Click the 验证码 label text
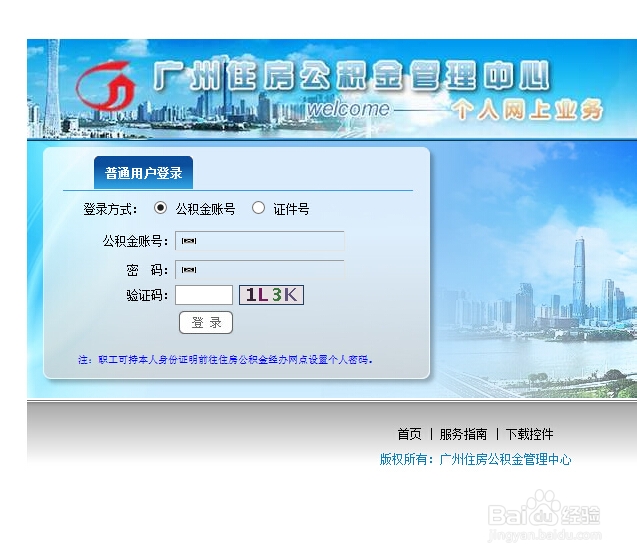 click(x=147, y=295)
